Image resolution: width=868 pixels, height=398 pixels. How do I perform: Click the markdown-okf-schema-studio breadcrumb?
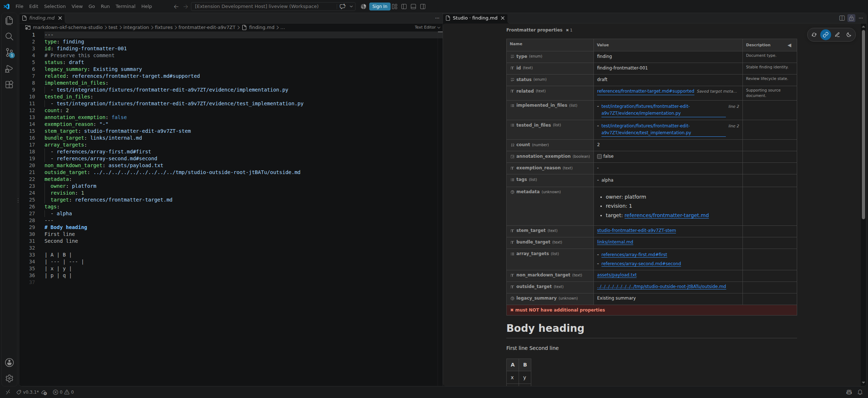(68, 27)
